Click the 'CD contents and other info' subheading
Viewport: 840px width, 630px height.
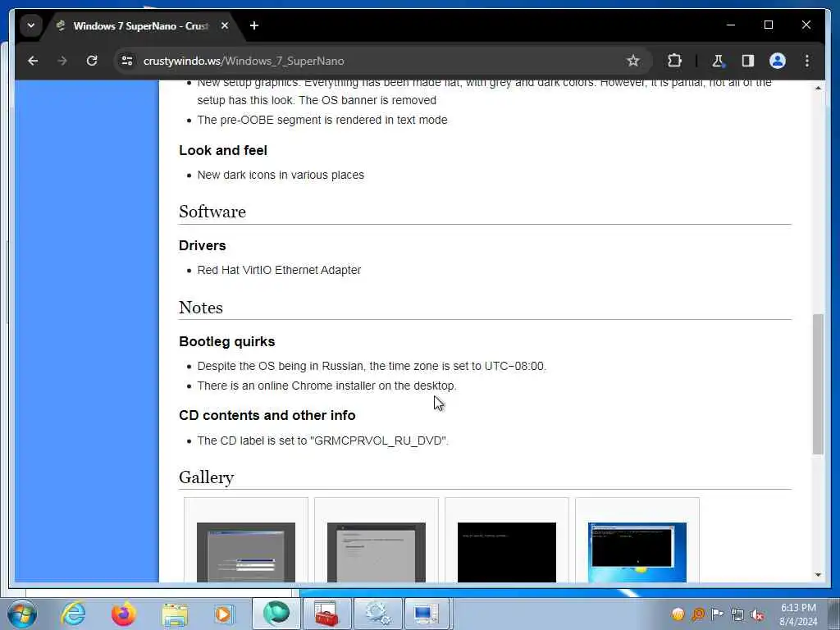(x=267, y=416)
